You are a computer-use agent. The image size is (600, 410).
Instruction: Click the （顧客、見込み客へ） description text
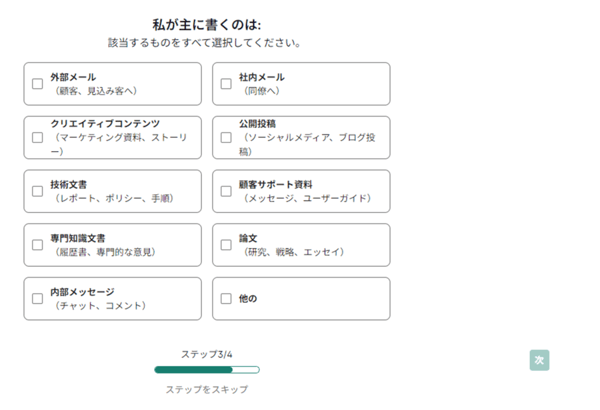pyautogui.click(x=96, y=91)
